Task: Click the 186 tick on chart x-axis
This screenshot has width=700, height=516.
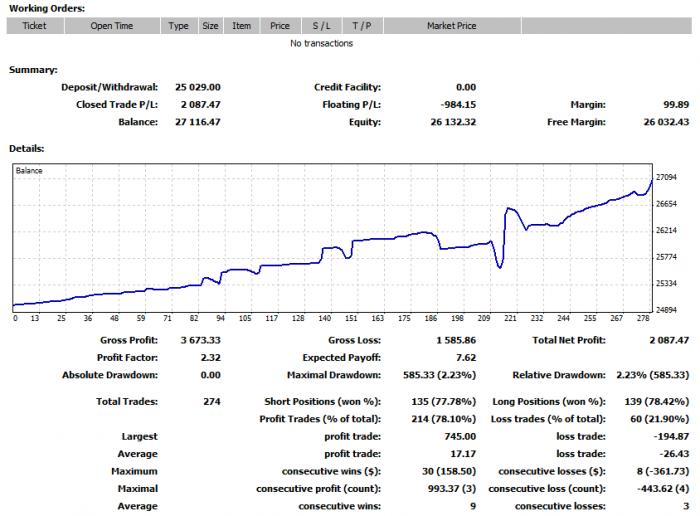Action: pos(431,318)
